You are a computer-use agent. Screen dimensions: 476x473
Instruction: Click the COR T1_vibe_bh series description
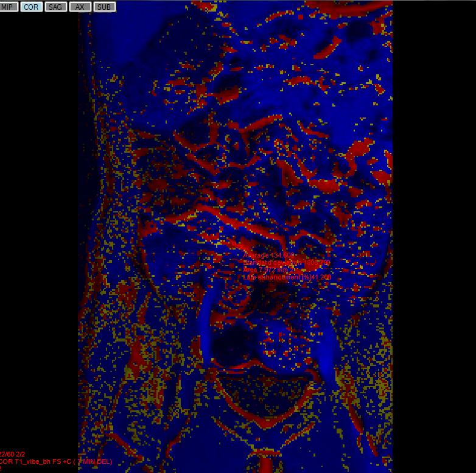click(56, 461)
